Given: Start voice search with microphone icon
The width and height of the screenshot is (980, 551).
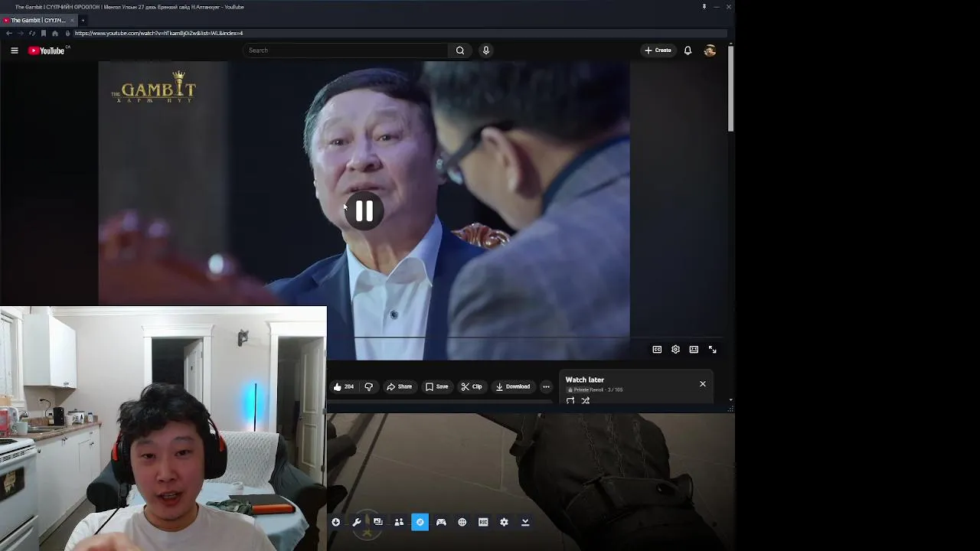Looking at the screenshot, I should coord(485,51).
